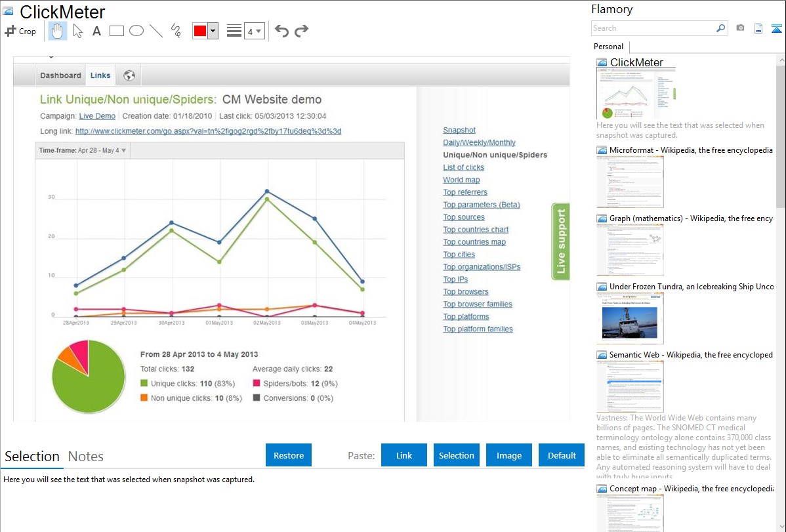Viewport: 786px width, 532px height.
Task: Open the Semantic Web snapshot thumbnail
Action: pos(630,386)
